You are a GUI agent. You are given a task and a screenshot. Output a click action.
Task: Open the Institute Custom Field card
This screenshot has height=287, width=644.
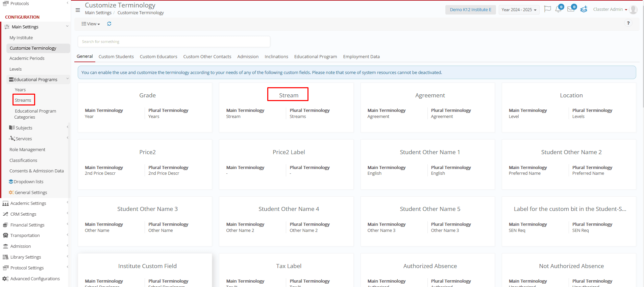point(145,270)
